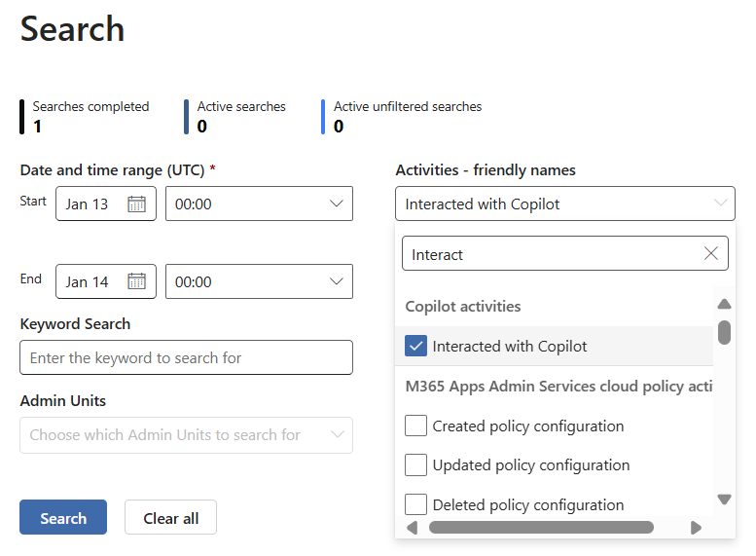Click the Start date Jan 13 field

tap(106, 204)
